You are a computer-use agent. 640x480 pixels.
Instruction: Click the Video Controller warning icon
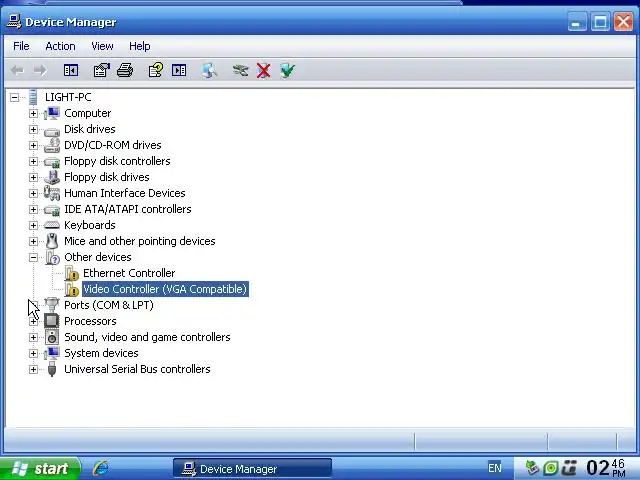(72, 289)
